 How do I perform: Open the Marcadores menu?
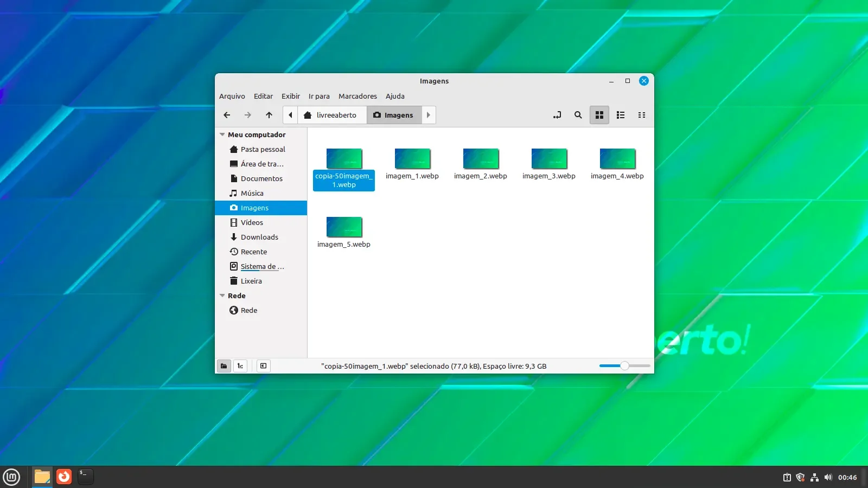[x=358, y=96]
